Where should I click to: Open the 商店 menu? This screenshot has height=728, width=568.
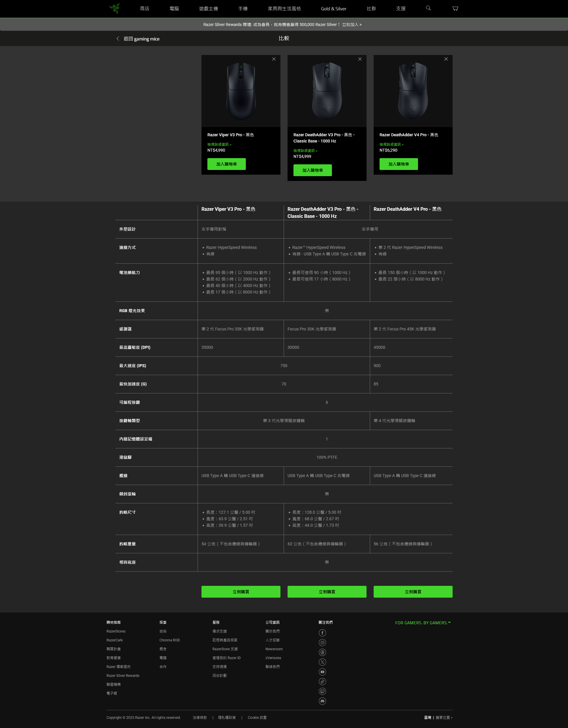pyautogui.click(x=144, y=9)
